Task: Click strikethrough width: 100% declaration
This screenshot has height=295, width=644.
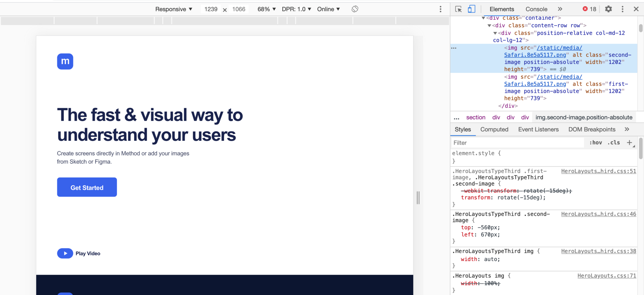Action: click(480, 283)
